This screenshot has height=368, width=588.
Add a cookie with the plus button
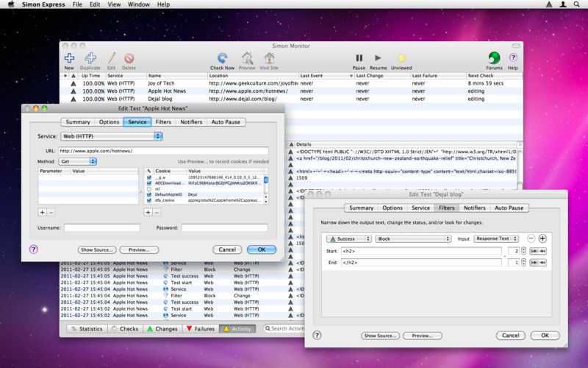(x=148, y=212)
